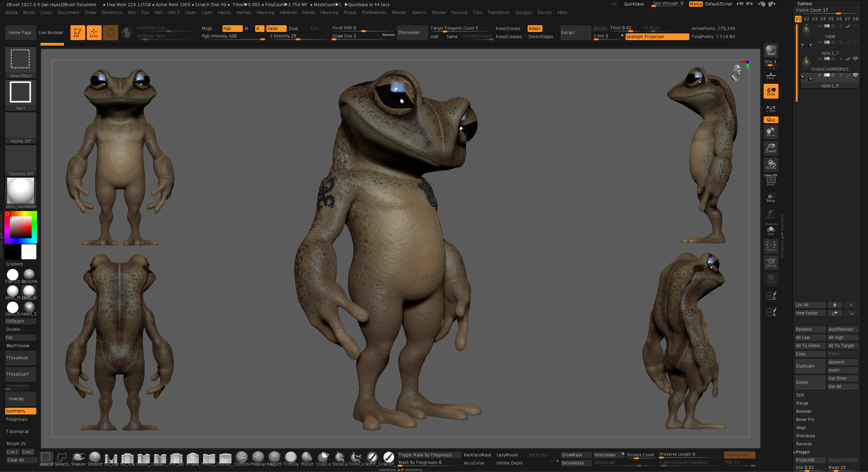Toggle Symmetry button in left panel

[21, 411]
